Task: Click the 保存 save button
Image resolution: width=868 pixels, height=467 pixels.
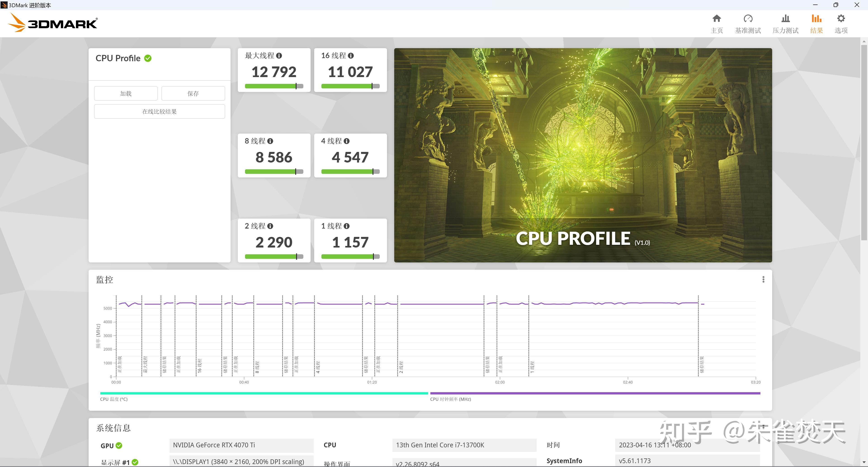Action: coord(193,93)
